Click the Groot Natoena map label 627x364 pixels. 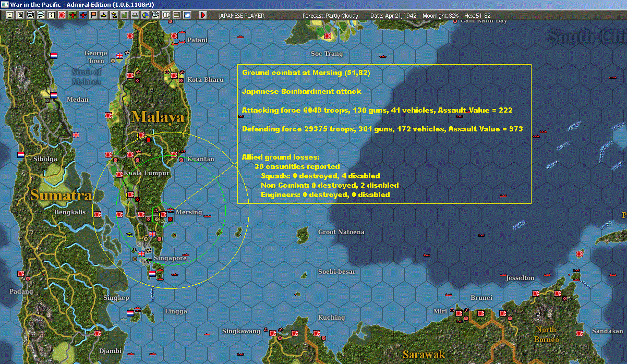(x=341, y=232)
